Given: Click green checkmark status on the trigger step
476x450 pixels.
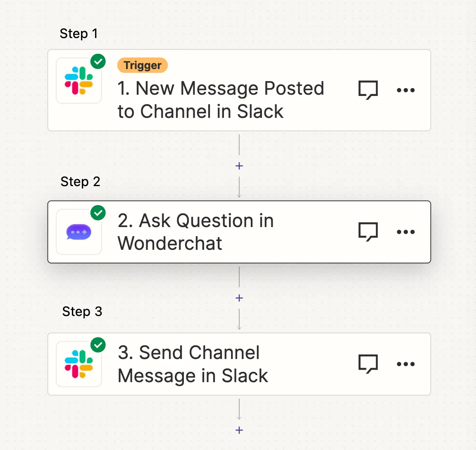Looking at the screenshot, I should (x=98, y=62).
